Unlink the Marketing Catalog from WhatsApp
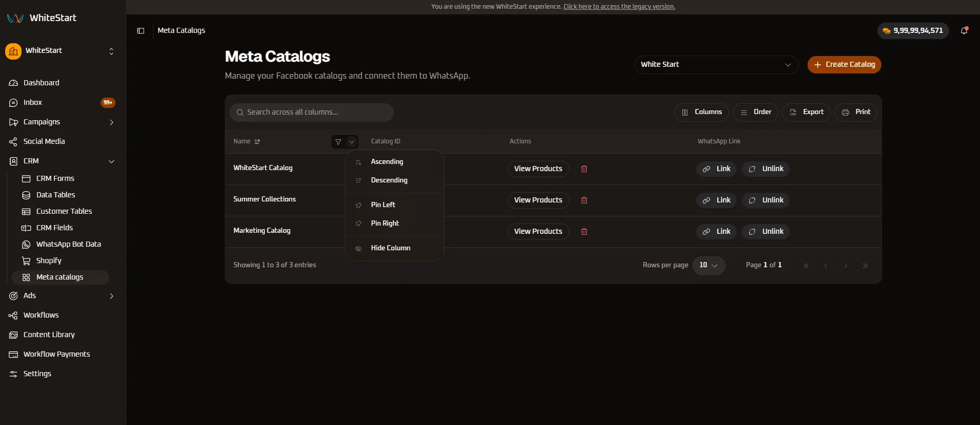Image resolution: width=980 pixels, height=425 pixels. 765,232
